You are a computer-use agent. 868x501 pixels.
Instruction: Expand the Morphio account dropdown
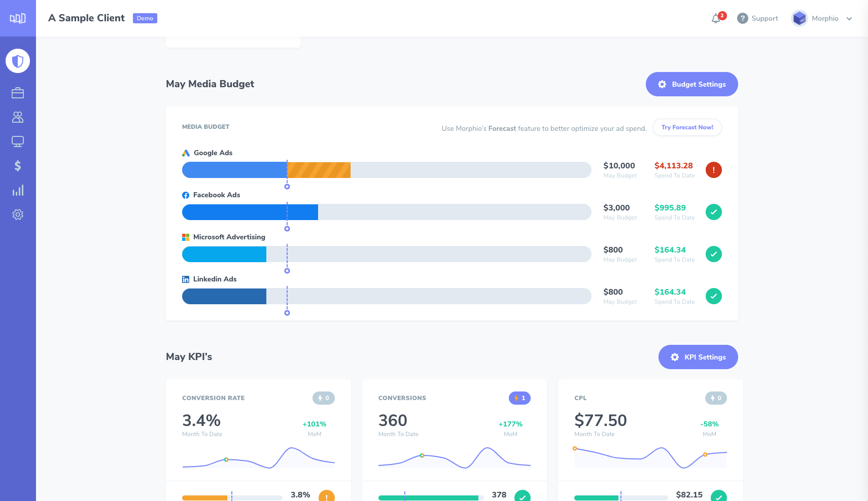(x=822, y=18)
